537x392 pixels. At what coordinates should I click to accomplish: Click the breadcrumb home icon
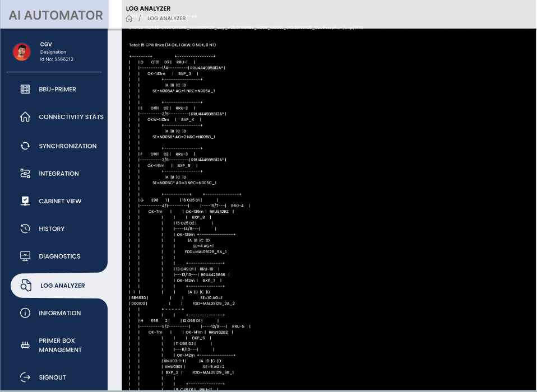pyautogui.click(x=129, y=18)
